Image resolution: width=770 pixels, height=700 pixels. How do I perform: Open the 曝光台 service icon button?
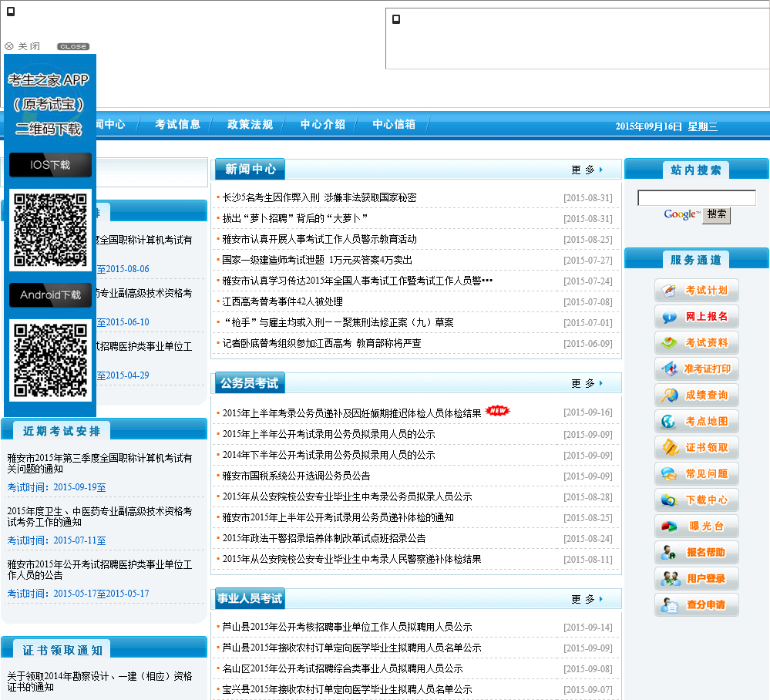tap(696, 527)
